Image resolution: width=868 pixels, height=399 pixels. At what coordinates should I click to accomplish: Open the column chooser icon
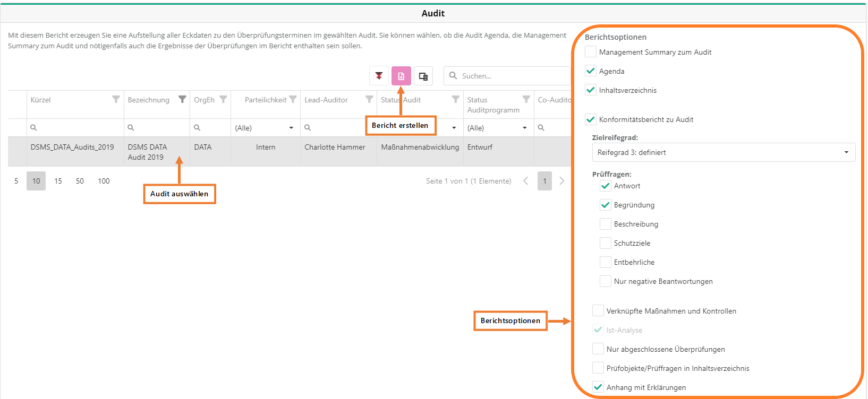coord(423,76)
